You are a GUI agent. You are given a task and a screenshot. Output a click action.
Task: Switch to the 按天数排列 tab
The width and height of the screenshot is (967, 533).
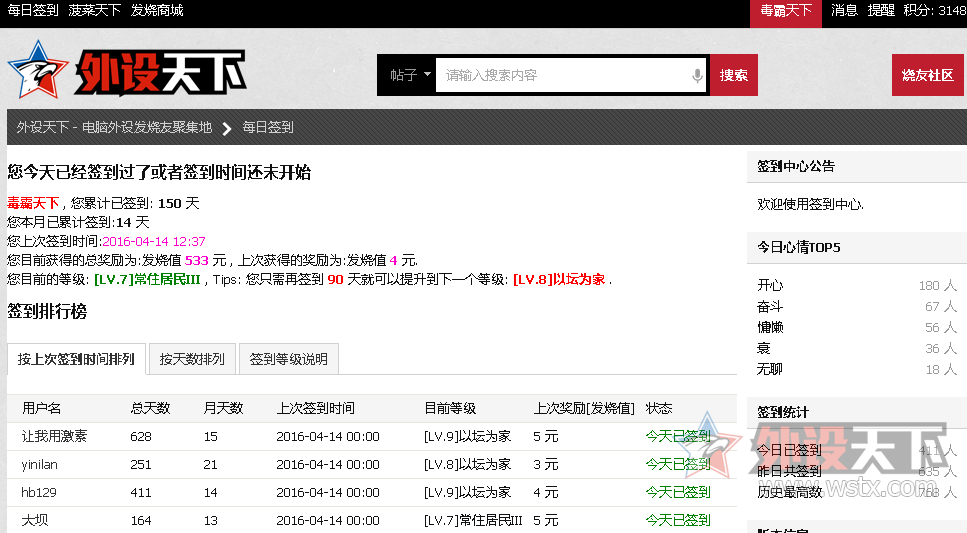point(192,359)
